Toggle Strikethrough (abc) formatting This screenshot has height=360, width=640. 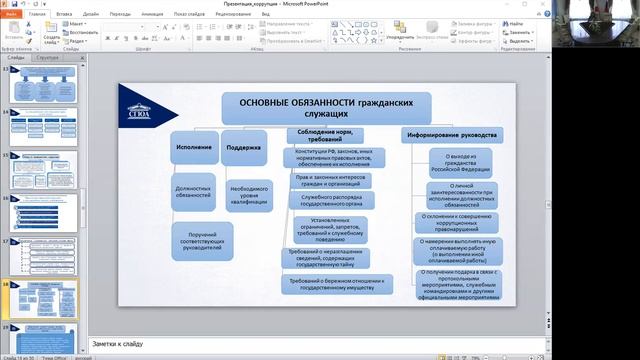(x=145, y=38)
